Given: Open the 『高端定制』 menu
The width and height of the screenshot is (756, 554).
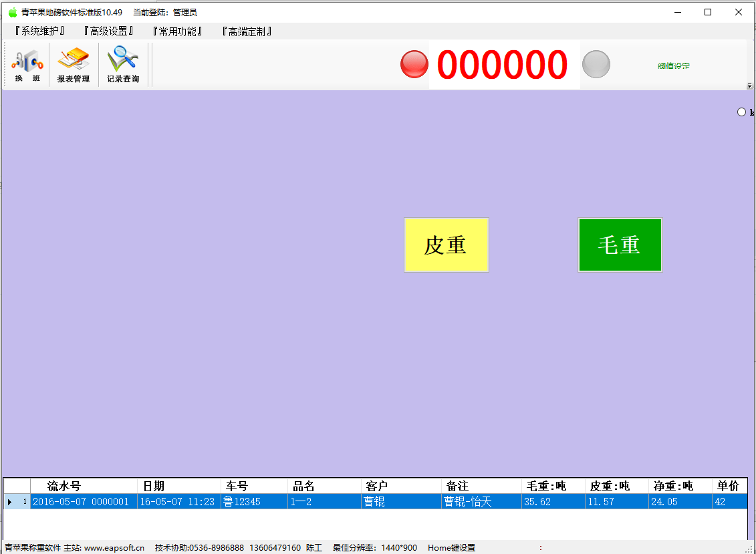Looking at the screenshot, I should pos(247,31).
